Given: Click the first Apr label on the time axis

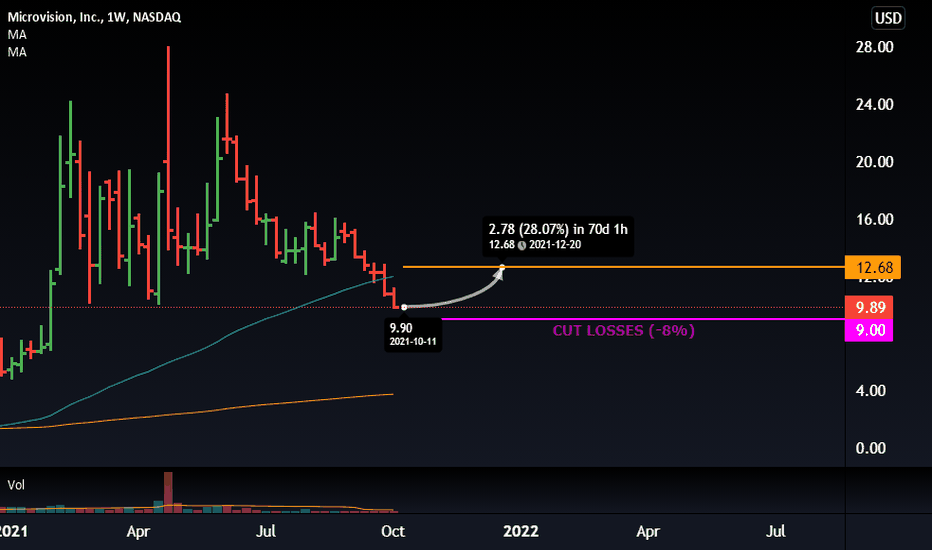Looking at the screenshot, I should 138,531.
